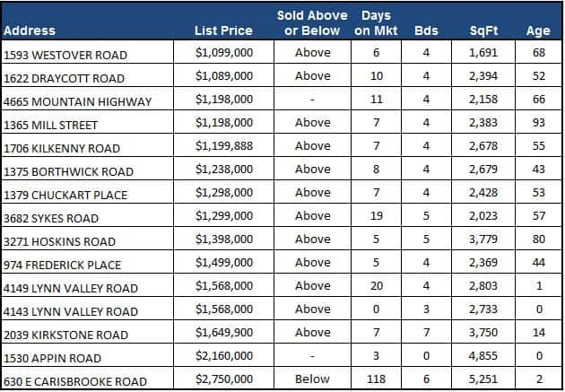Viewport: 565px width, 392px height.
Task: Click the Age column header
Action: pos(537,30)
